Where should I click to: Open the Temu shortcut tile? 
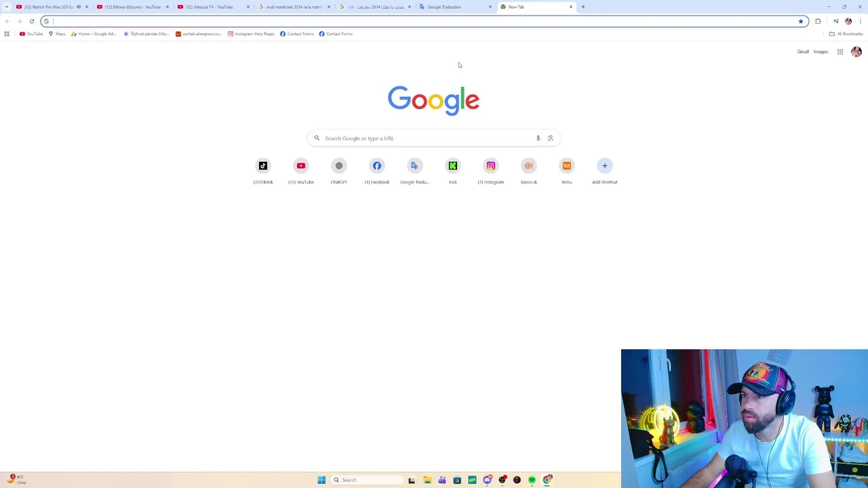(x=567, y=171)
